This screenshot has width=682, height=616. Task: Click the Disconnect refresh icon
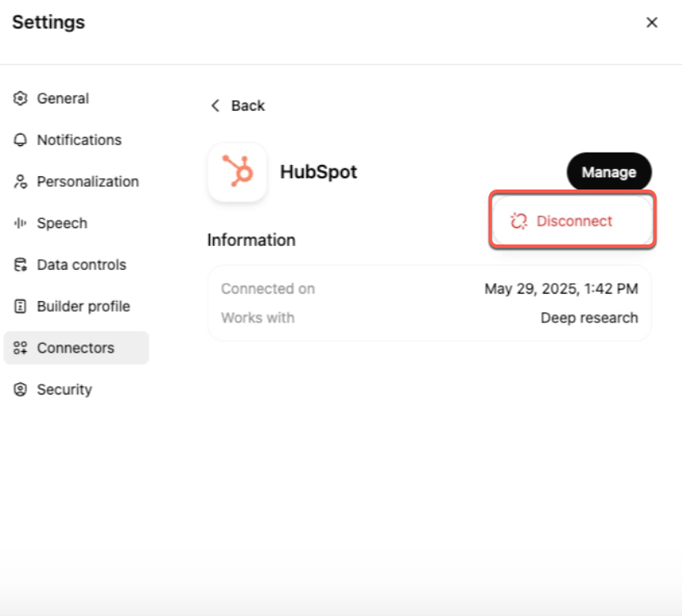tap(518, 221)
